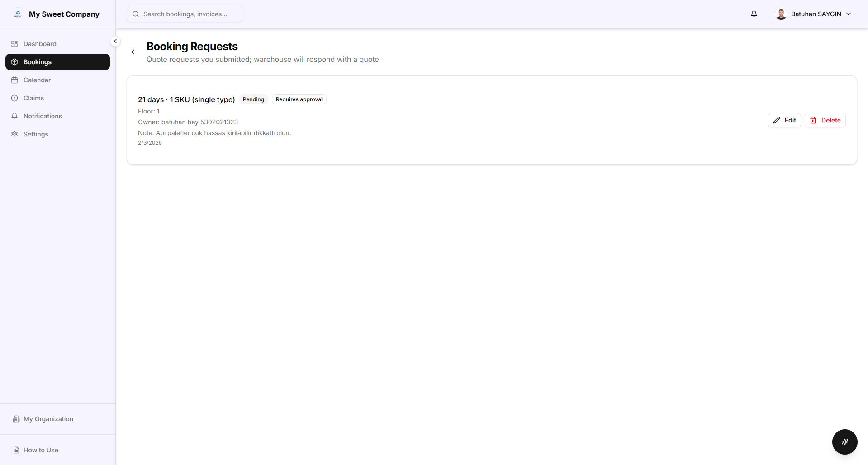The width and height of the screenshot is (868, 465).
Task: Click the 'Quote requests you submitted' subtitle
Action: 263,60
